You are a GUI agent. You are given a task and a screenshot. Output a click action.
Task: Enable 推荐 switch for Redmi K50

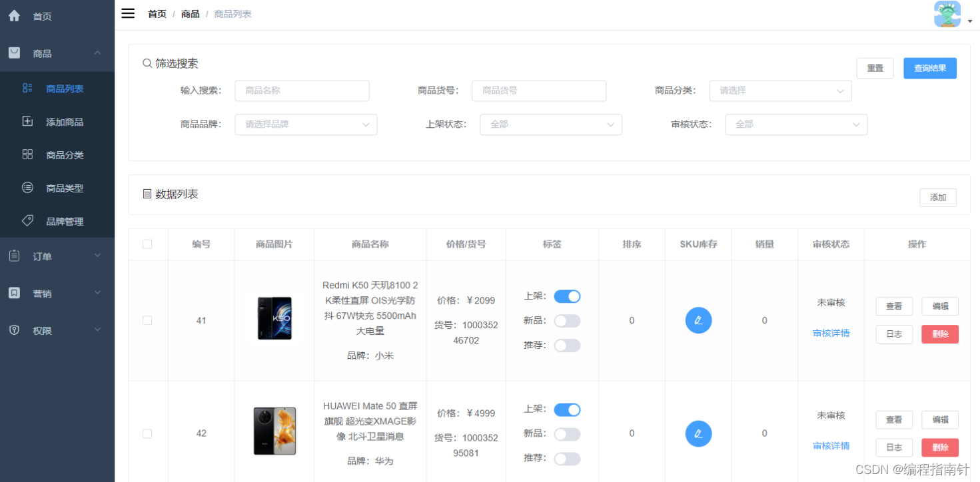pyautogui.click(x=567, y=346)
